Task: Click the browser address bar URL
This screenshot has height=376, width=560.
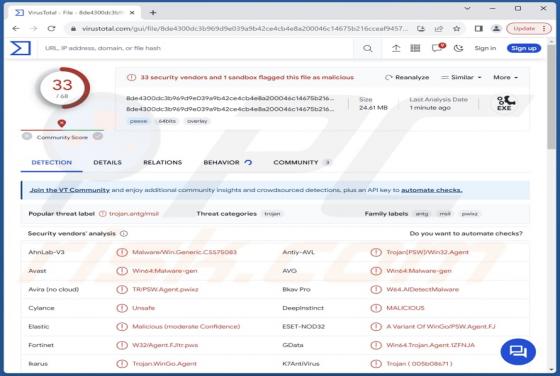Action: tap(245, 29)
